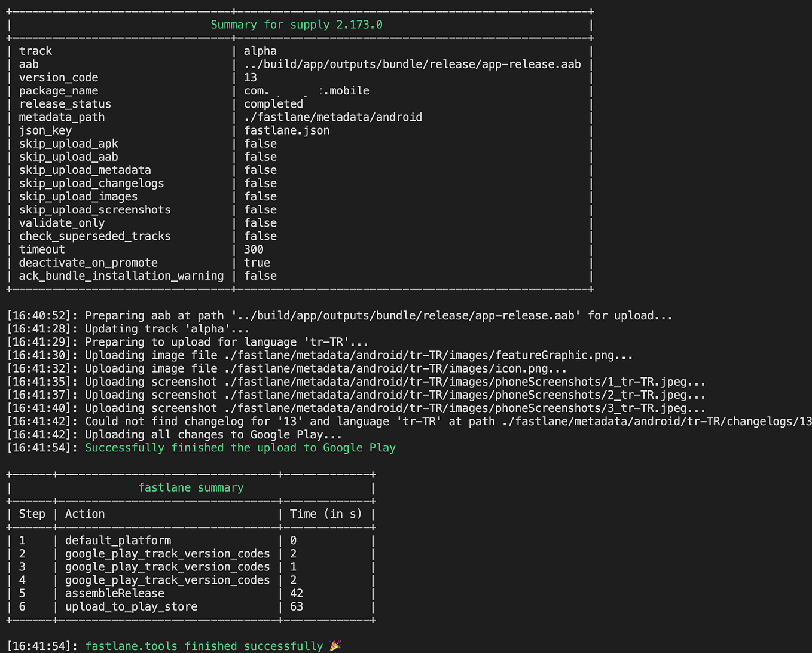Select the app-release.aab file path
Image resolution: width=812 pixels, height=653 pixels.
click(412, 64)
